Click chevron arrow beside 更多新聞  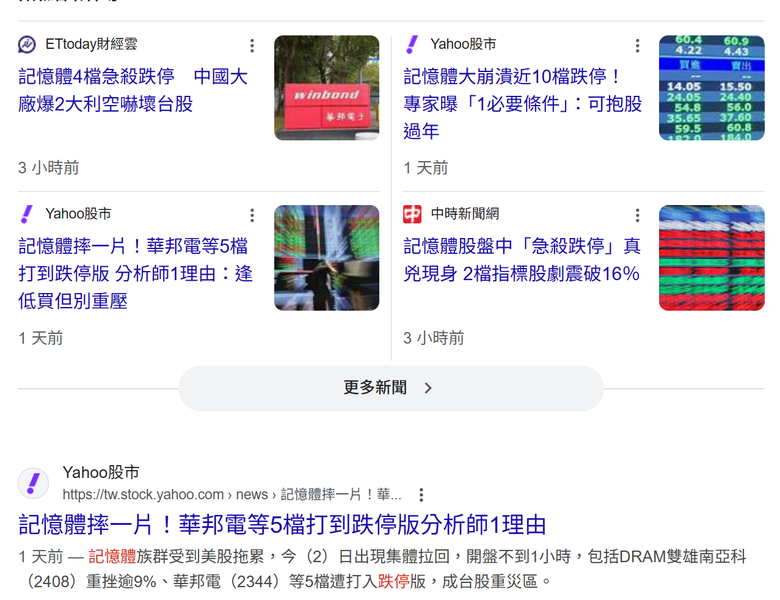click(428, 388)
